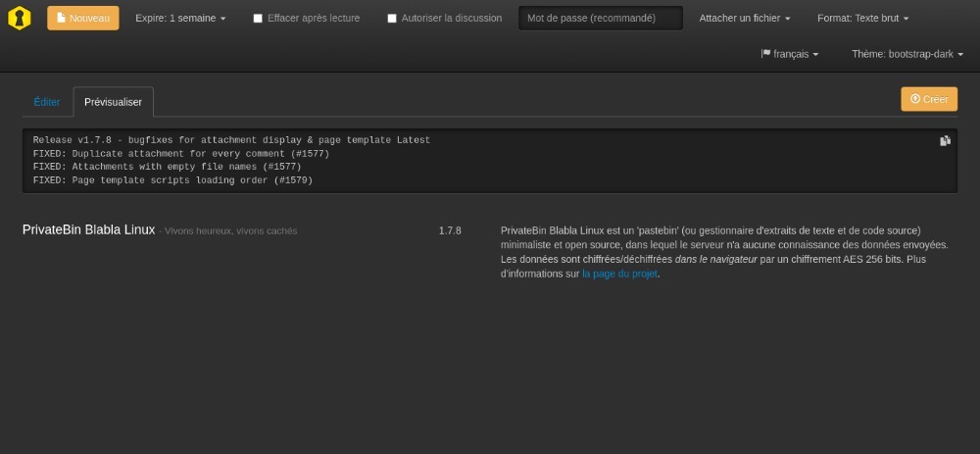Click the PrivateBin yellow keyhole logo

pyautogui.click(x=20, y=19)
